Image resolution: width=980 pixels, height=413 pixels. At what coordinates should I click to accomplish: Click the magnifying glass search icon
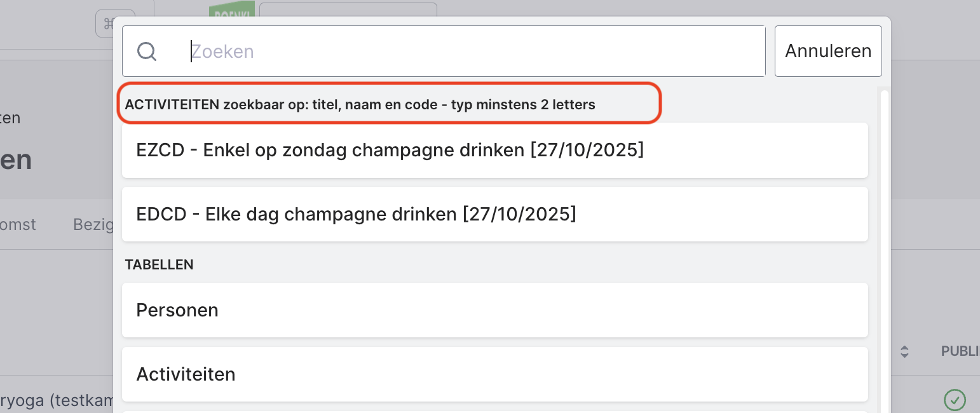[x=147, y=51]
